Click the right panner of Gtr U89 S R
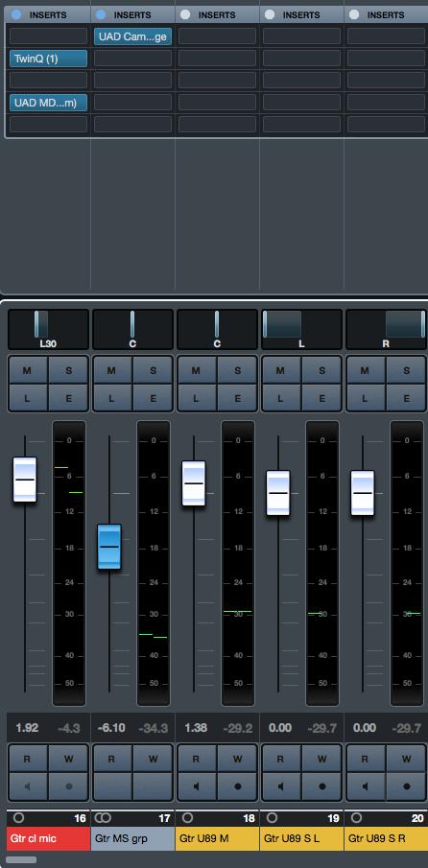This screenshot has height=868, width=428. point(386,329)
